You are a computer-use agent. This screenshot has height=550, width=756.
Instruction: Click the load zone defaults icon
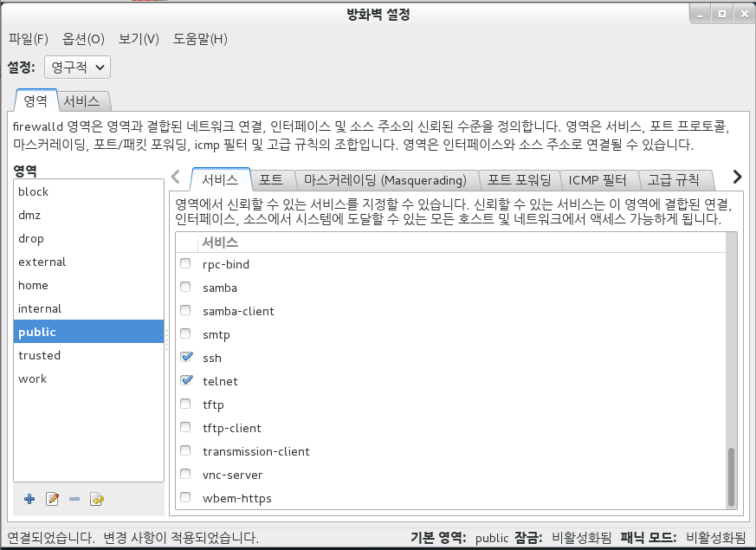97,499
